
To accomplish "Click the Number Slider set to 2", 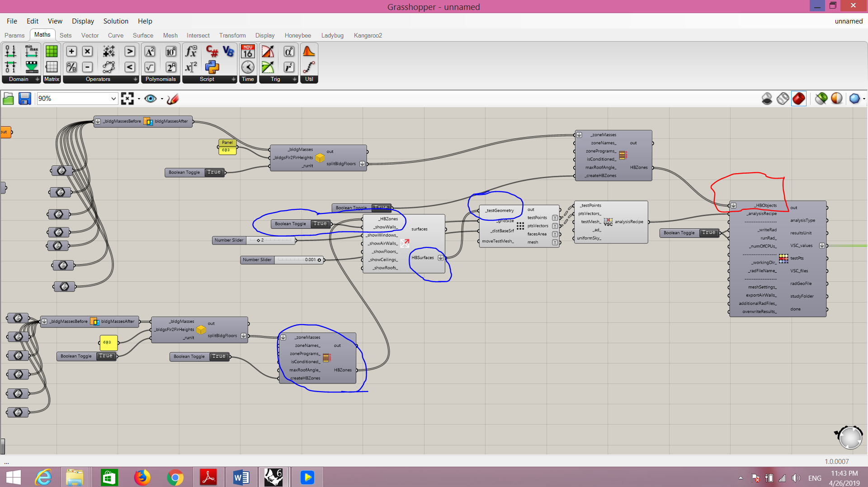I will click(x=255, y=240).
